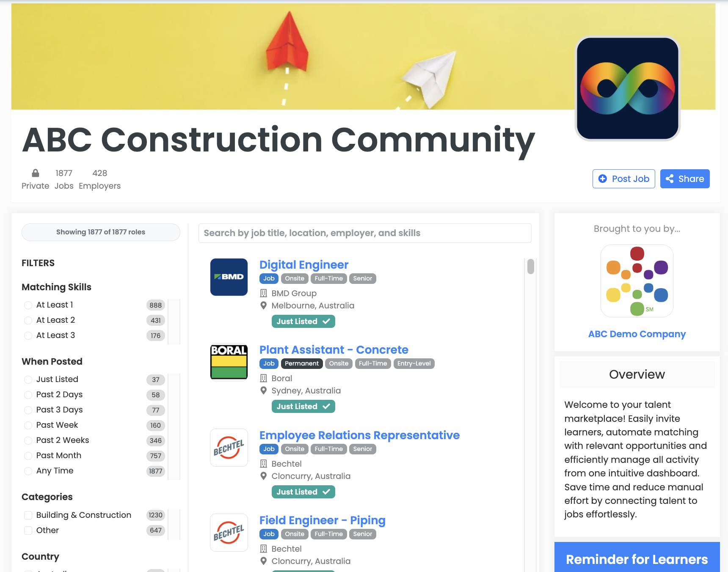728x572 pixels.
Task: Choose the Past 2 Weeks filter
Action: point(28,440)
